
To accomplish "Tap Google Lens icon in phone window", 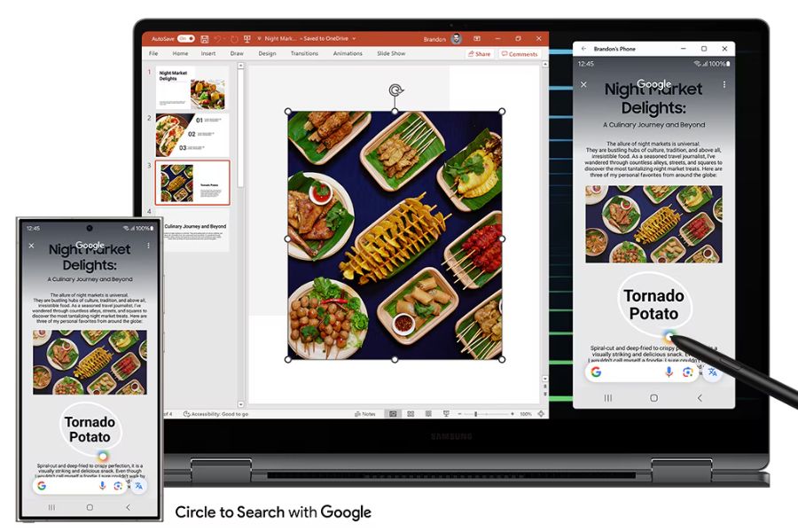I will [687, 372].
